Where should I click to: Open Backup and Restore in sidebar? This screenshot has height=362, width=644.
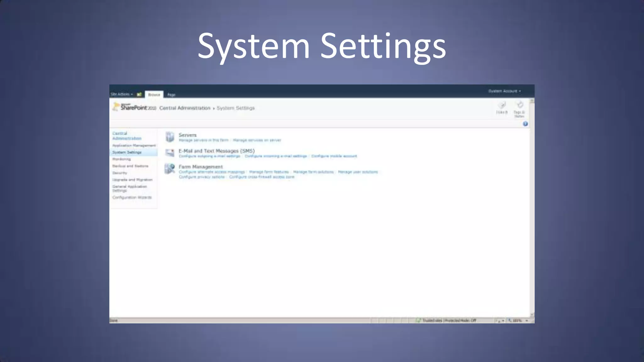[130, 166]
